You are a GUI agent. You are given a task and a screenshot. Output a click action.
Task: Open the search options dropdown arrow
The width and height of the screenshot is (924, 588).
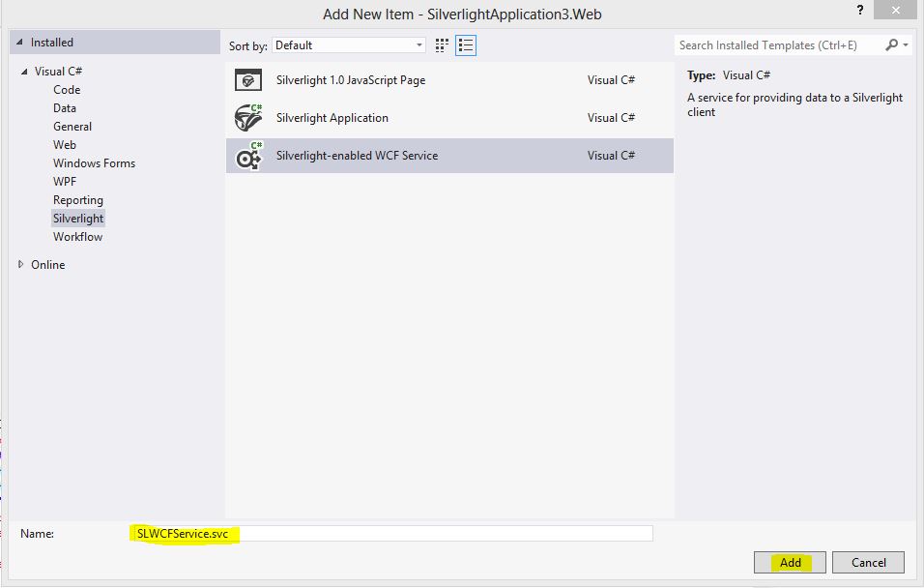tap(906, 44)
